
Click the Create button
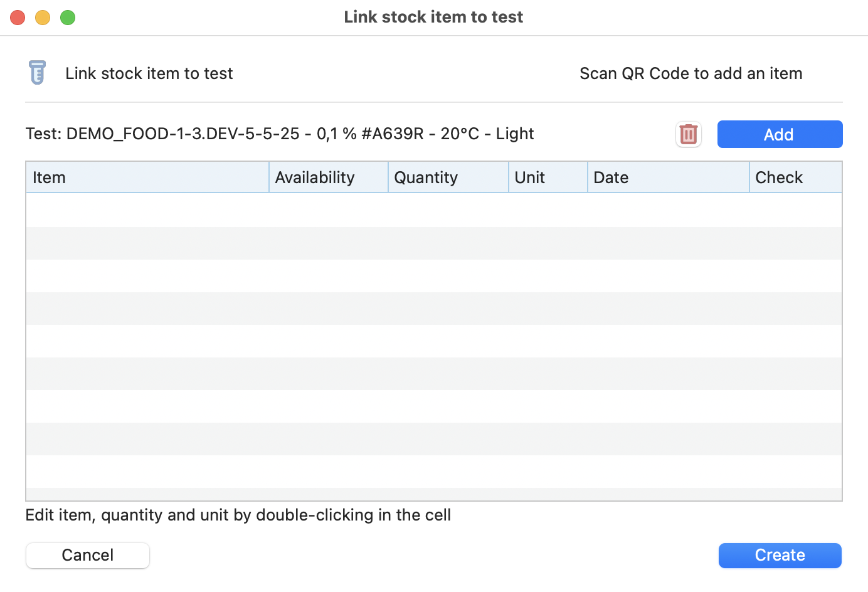[x=780, y=555]
